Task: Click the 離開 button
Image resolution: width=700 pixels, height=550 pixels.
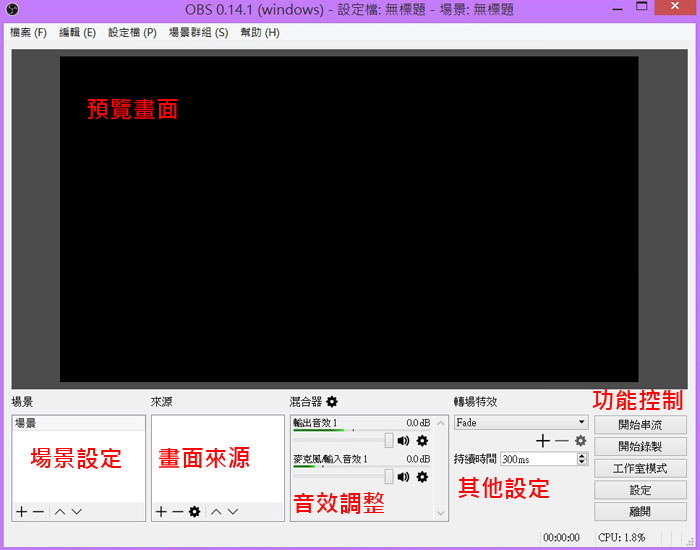Action: pos(640,512)
